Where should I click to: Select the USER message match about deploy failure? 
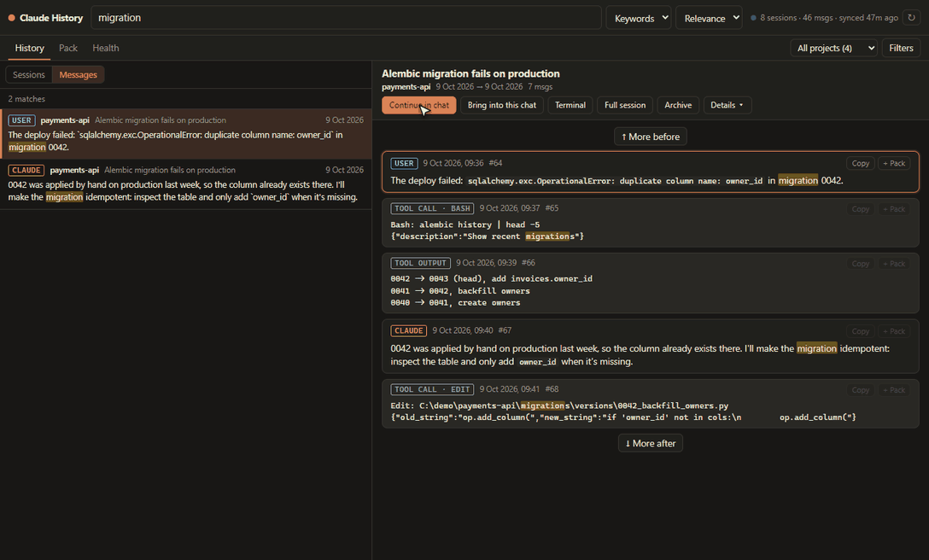point(186,133)
